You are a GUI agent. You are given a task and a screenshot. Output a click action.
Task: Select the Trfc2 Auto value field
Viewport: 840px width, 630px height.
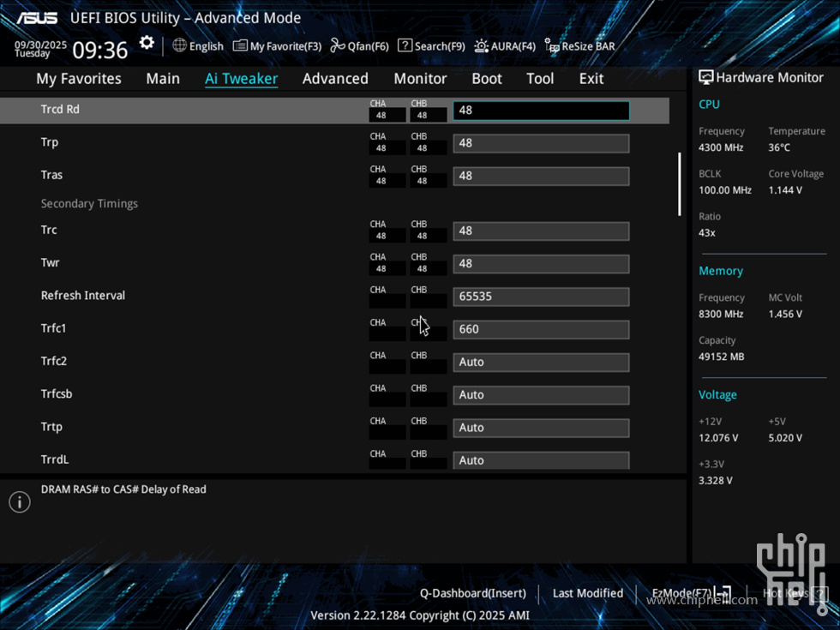(x=541, y=363)
